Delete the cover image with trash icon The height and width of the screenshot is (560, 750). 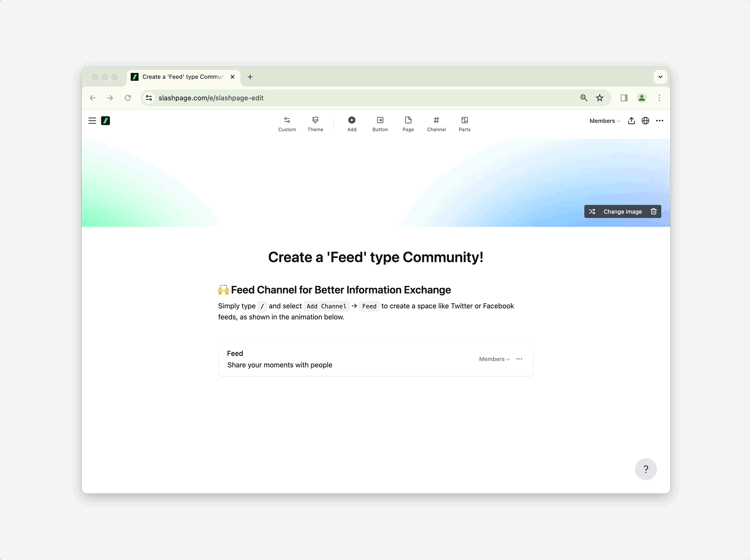[654, 211]
